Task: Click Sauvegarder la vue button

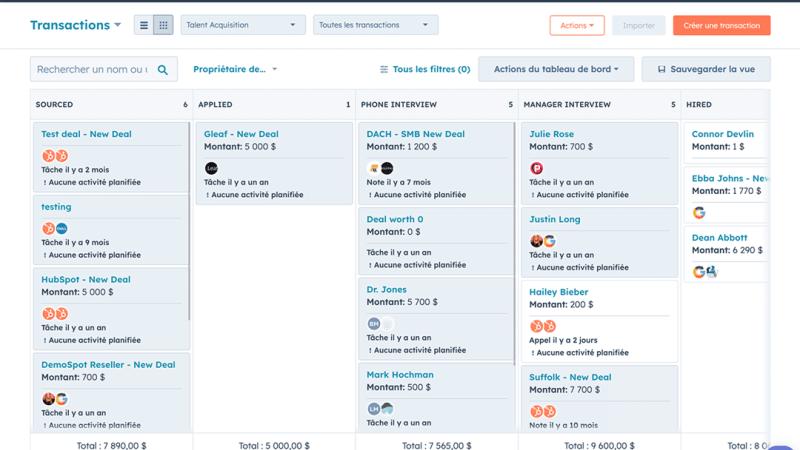Action: pos(706,69)
